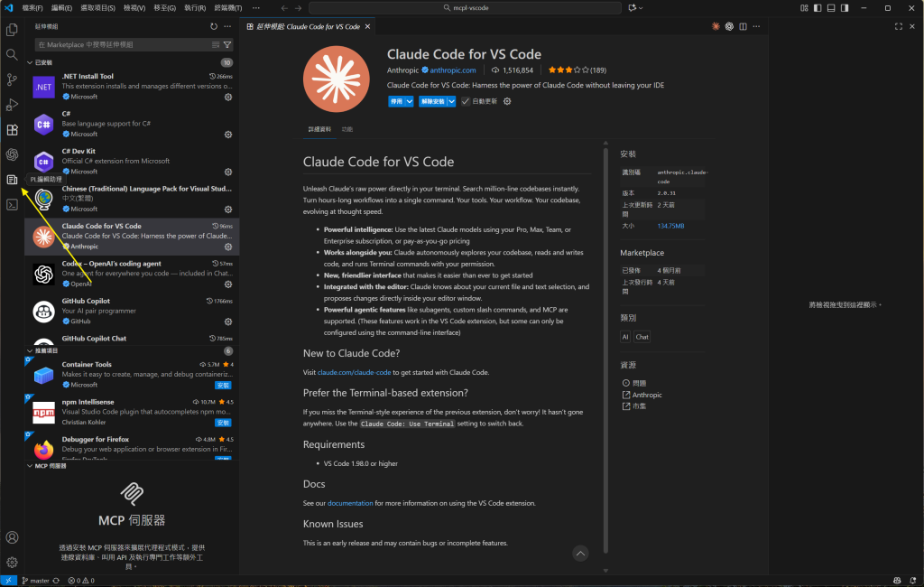Open dropdown arrow beside 解除安裝 button

[x=453, y=101]
